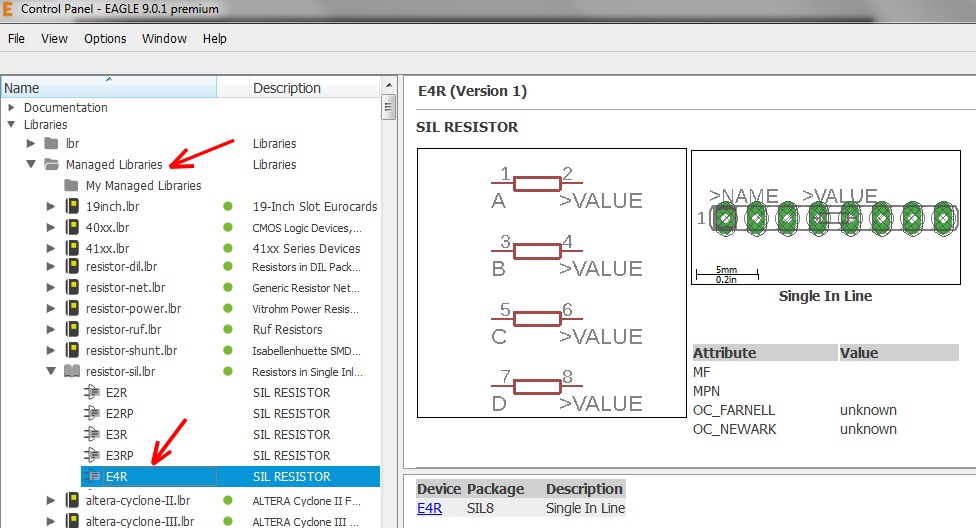Toggle the green in-use dot for resistor-power.lbr
Image resolution: width=976 pixels, height=528 pixels.
[228, 308]
